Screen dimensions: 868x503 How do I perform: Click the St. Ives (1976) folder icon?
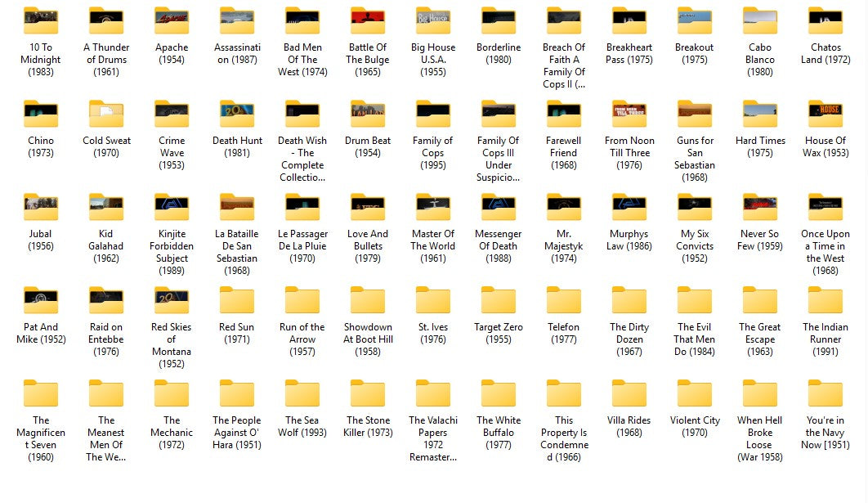[433, 300]
